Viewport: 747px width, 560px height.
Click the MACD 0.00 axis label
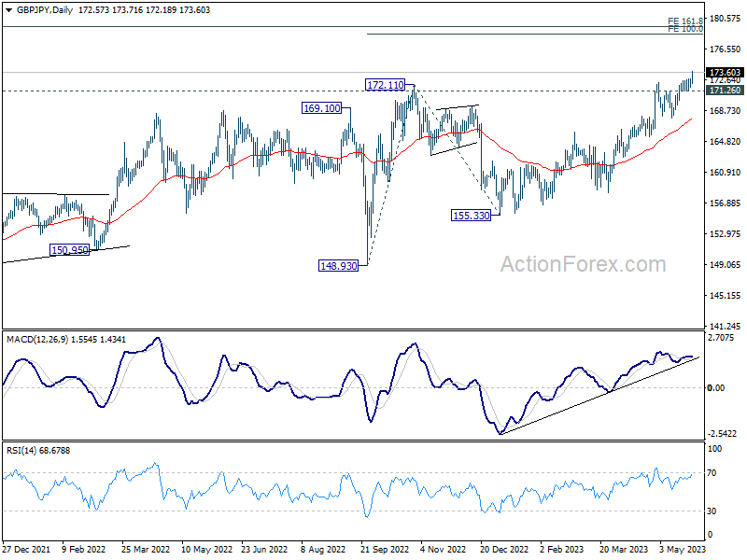pyautogui.click(x=715, y=387)
